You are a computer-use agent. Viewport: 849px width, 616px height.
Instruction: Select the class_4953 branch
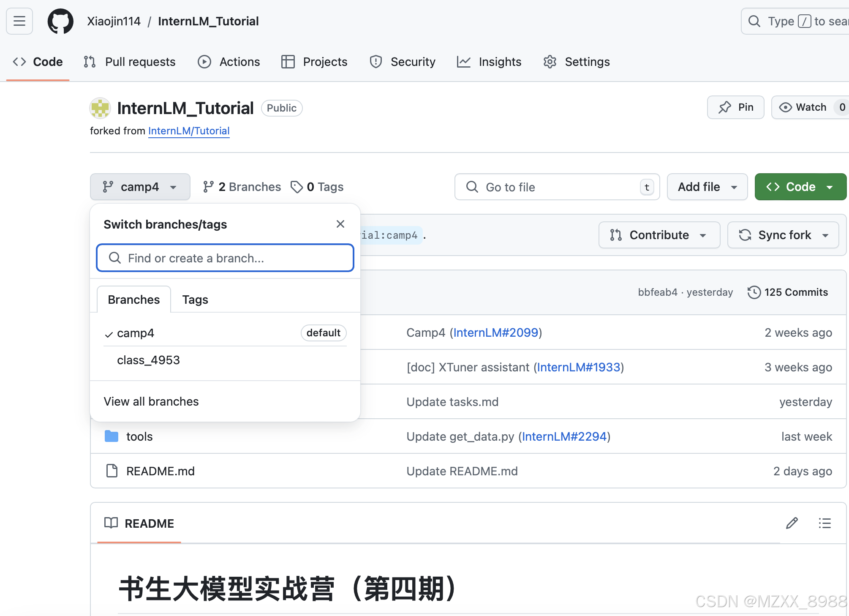[x=148, y=360]
